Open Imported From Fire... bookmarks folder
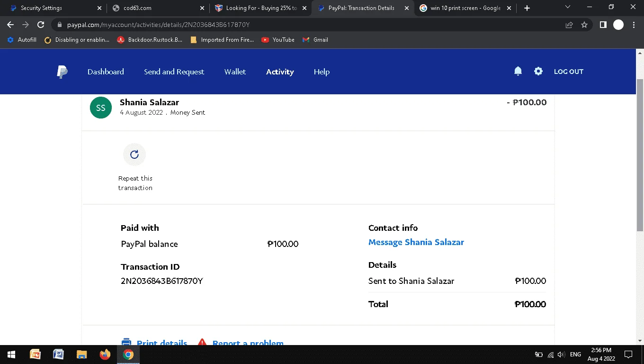Image resolution: width=644 pixels, height=364 pixels. 222,40
